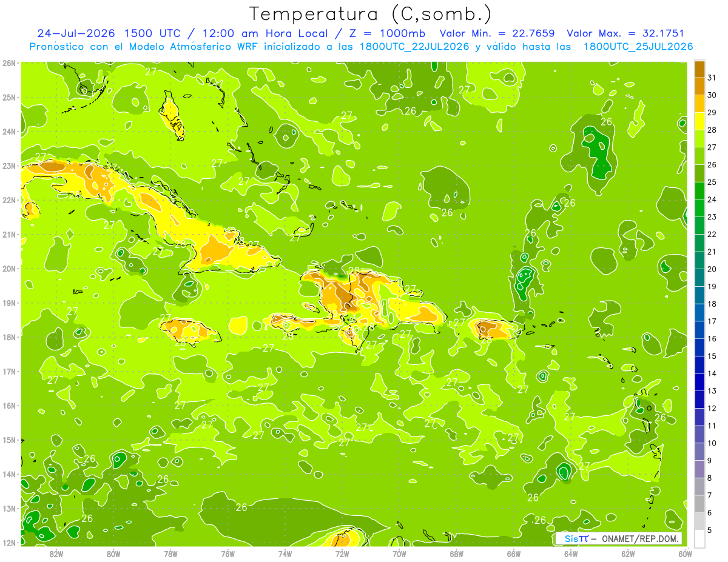
Task: Select the 'Valor Max. = 32.1751' value
Action: click(x=627, y=33)
